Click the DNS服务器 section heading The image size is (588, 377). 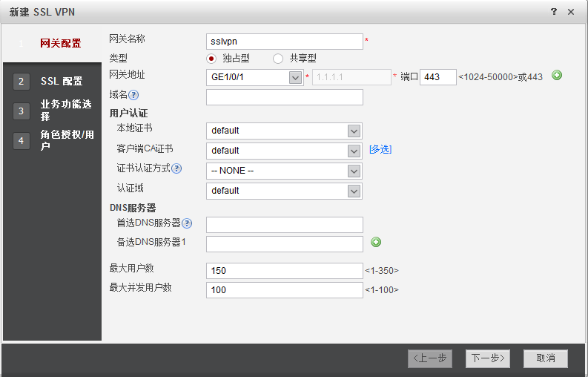tap(133, 208)
